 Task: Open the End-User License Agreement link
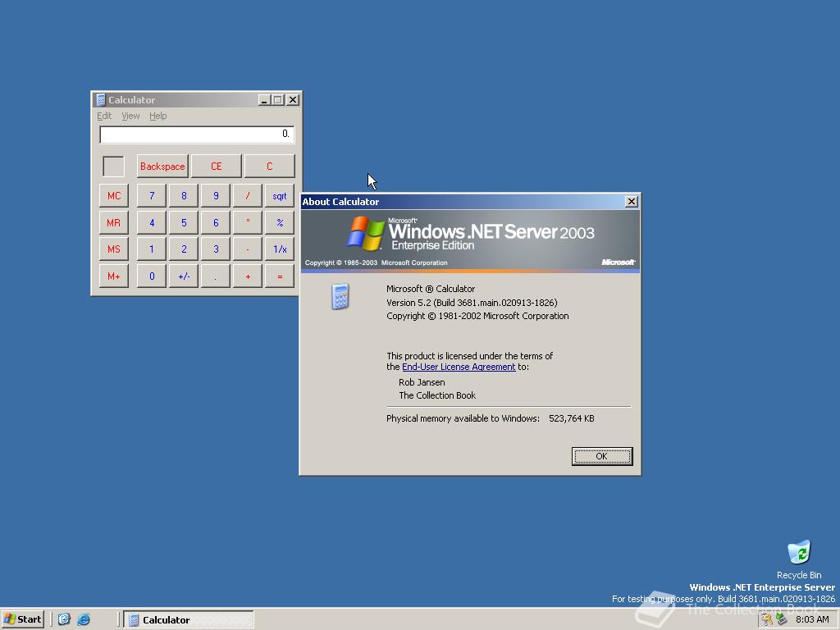(x=459, y=367)
